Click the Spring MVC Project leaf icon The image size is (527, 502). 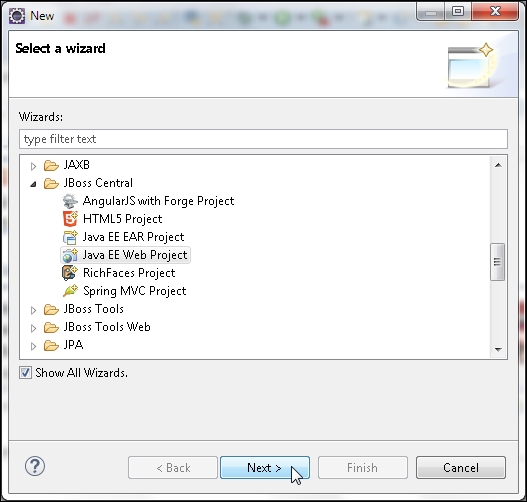coord(70,291)
